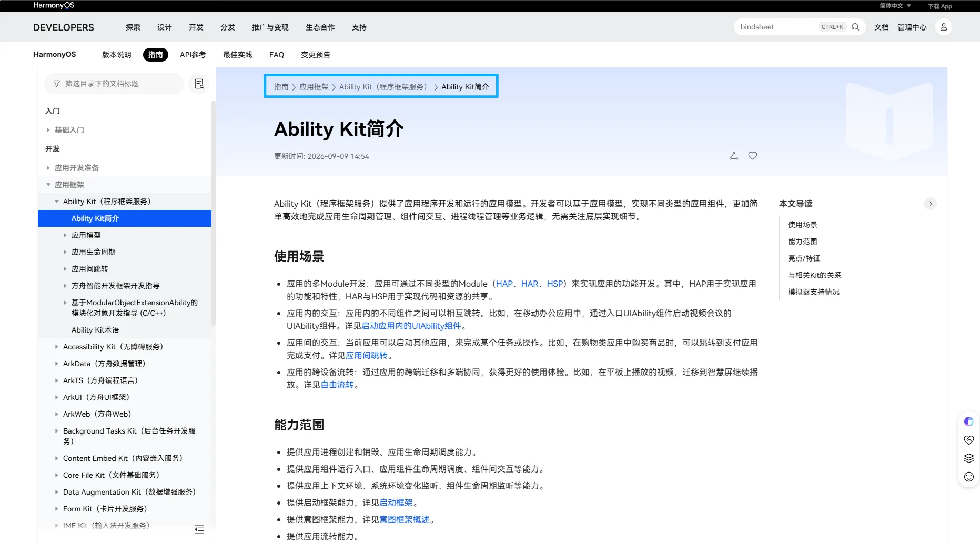Click the 应用框架 breadcrumb
The width and height of the screenshot is (980, 542).
tap(314, 87)
